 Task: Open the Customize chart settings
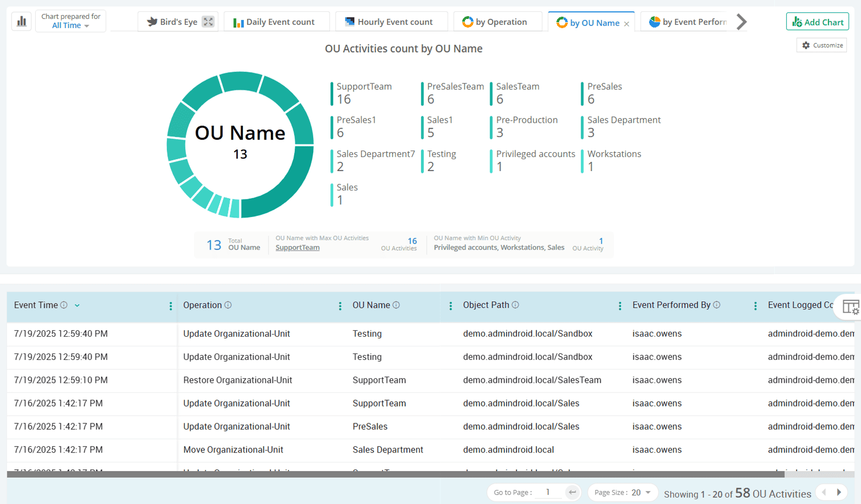(x=822, y=45)
